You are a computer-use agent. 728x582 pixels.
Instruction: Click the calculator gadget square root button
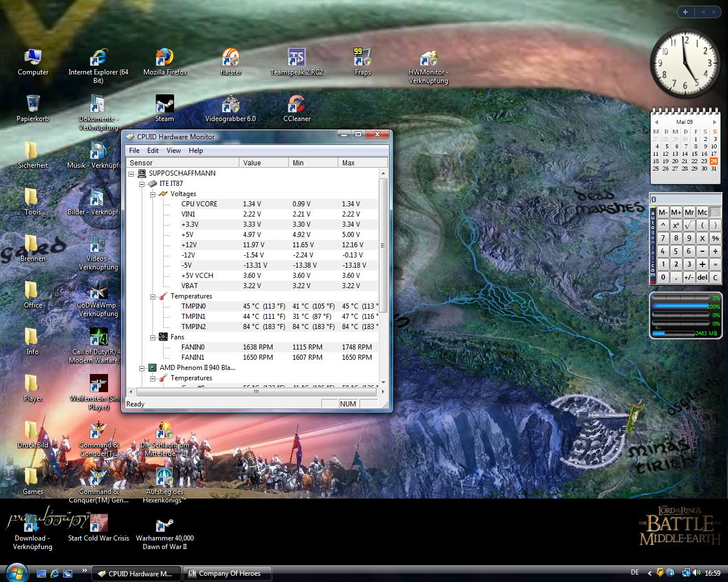pyautogui.click(x=689, y=225)
